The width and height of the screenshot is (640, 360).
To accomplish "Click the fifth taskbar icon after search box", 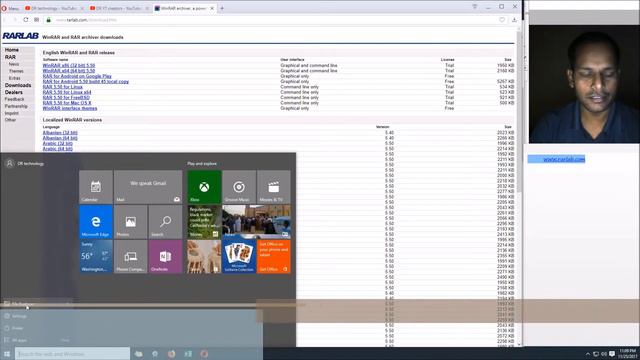I will click(x=204, y=353).
